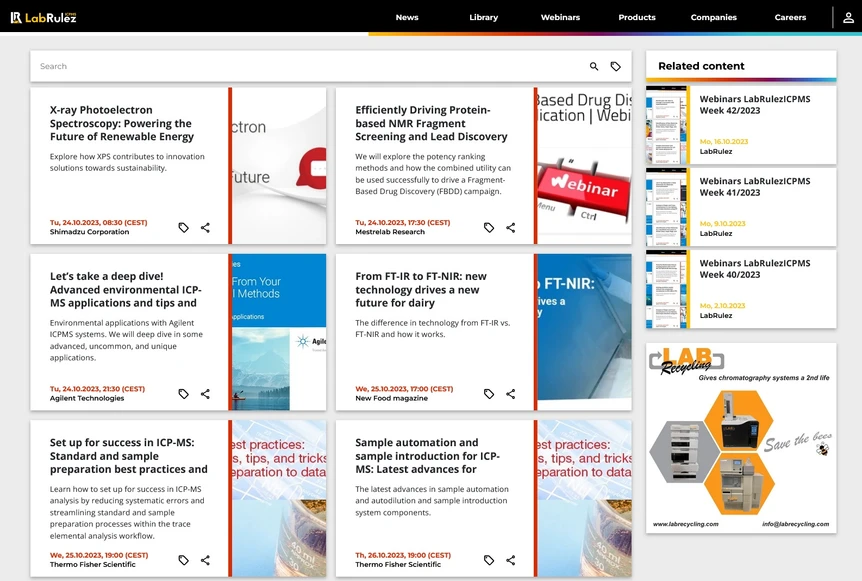862x581 pixels.
Task: Open Webinars LabRulezICPMS Week 40/2023
Action: pyautogui.click(x=754, y=269)
